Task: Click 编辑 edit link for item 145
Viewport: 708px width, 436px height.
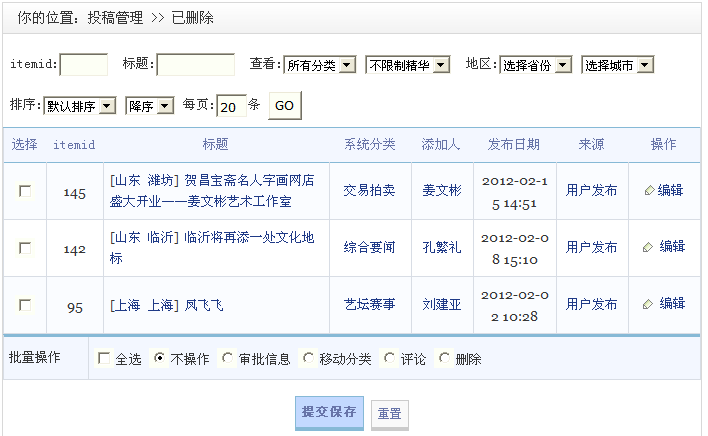Action: pos(671,190)
